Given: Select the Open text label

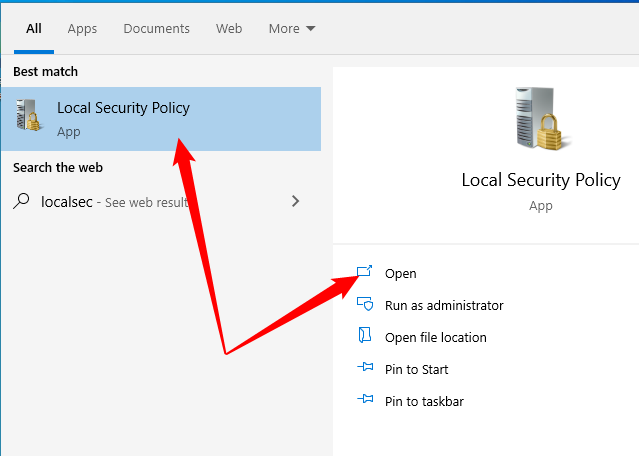Looking at the screenshot, I should [401, 273].
